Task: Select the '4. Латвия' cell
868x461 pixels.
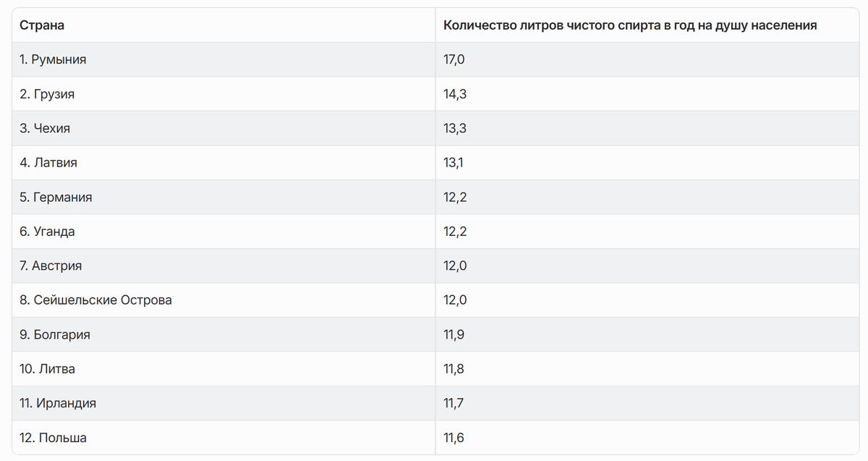Action: click(x=224, y=163)
